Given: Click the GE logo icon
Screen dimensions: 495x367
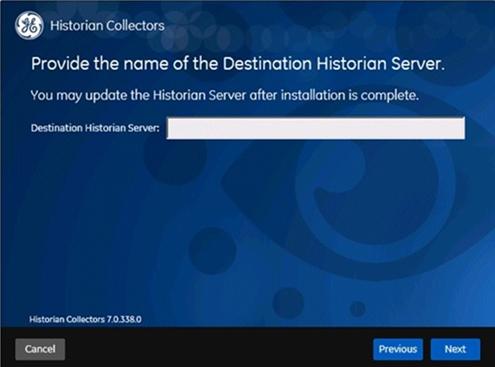Looking at the screenshot, I should (29, 26).
